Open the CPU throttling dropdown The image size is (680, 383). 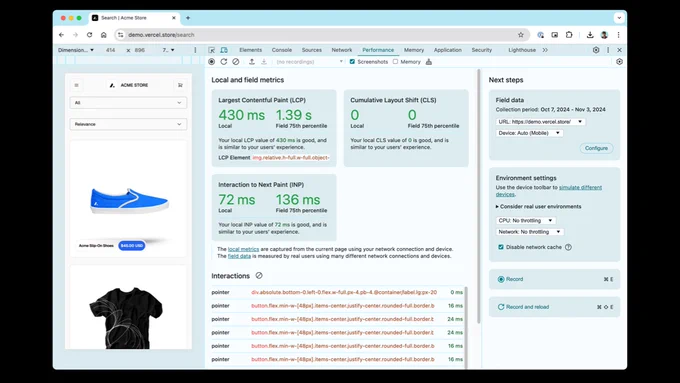pos(526,220)
